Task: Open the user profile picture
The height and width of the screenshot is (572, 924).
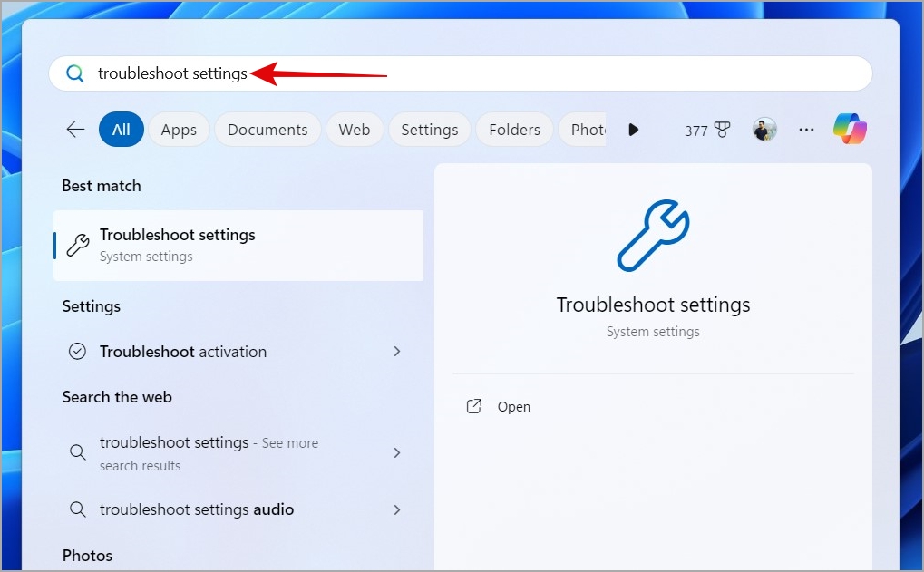Action: point(764,129)
